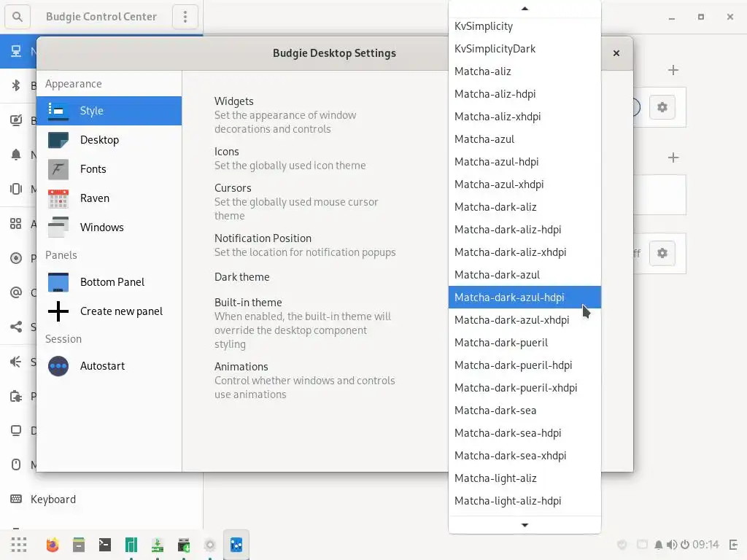Choose Matcha-dark-pueril-xhdpi entry

click(x=525, y=388)
